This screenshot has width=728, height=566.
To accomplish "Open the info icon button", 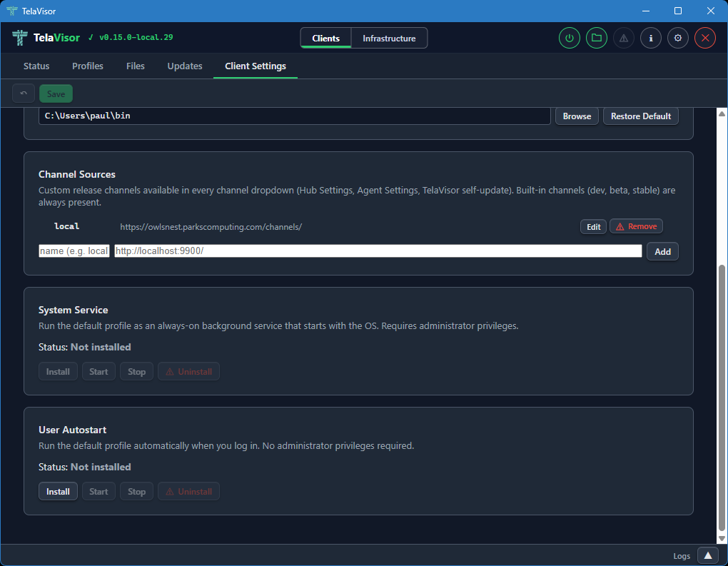I will [651, 38].
